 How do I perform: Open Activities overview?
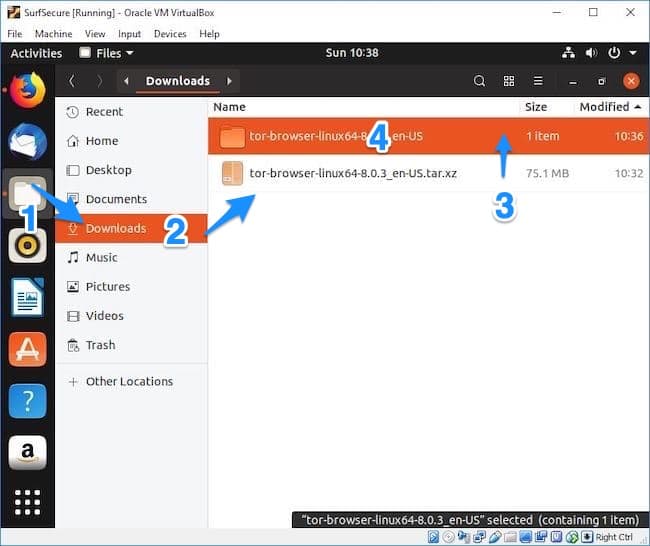point(36,53)
